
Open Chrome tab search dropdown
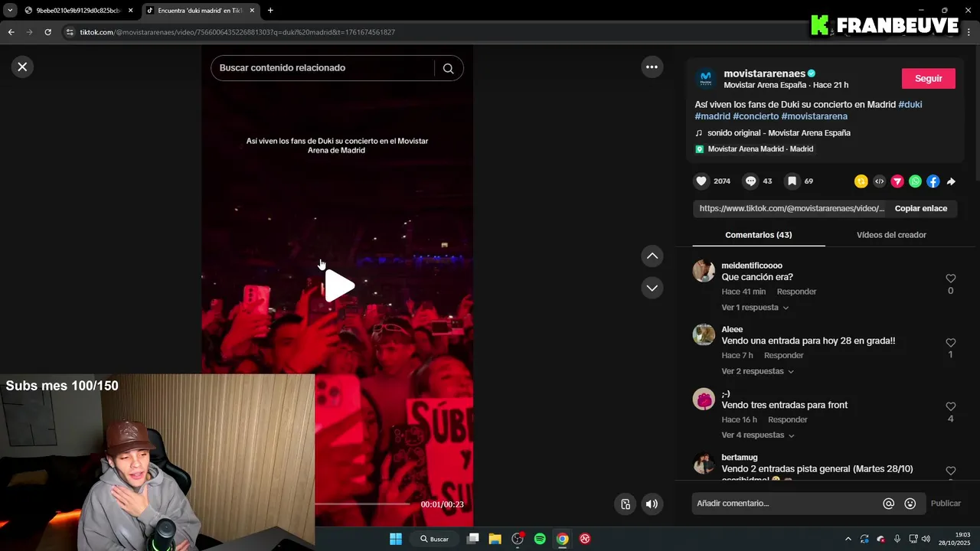10,10
